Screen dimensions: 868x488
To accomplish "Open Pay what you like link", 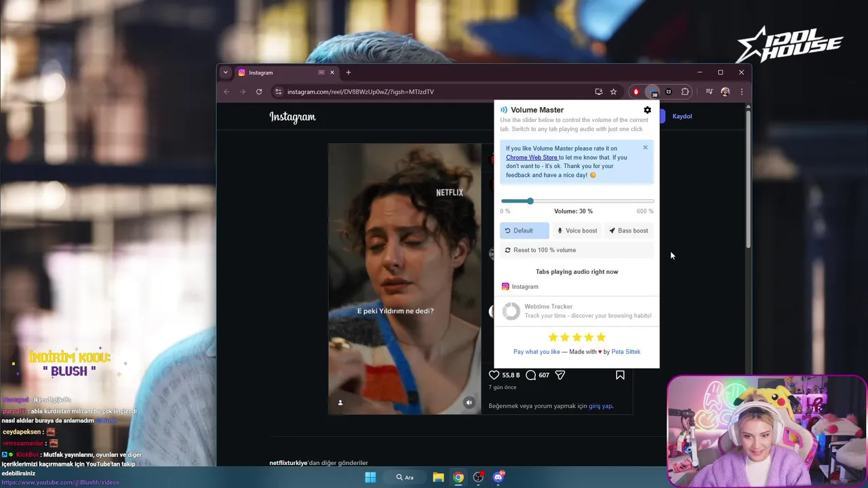I will click(x=536, y=352).
